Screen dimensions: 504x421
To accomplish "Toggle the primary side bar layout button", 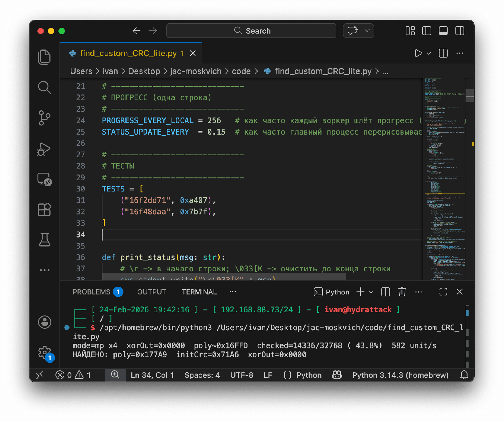I will pos(426,31).
